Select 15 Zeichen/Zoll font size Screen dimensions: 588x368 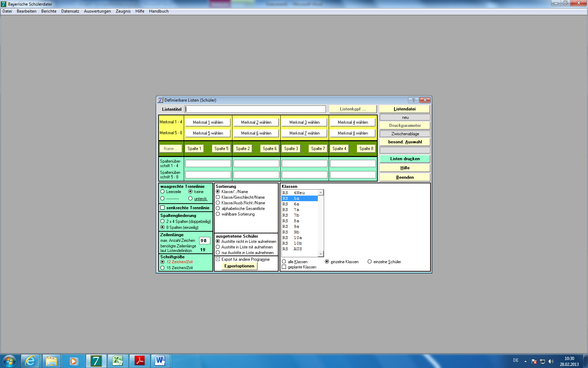(x=162, y=268)
